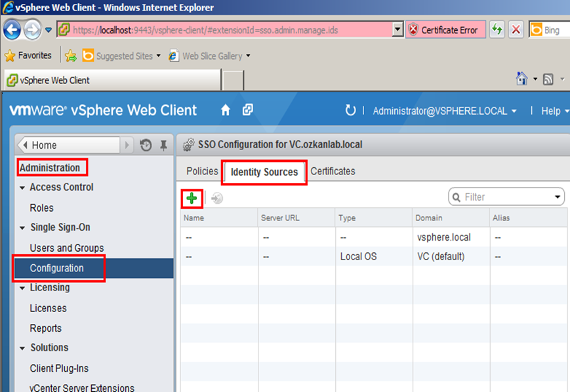Click the IE Home page house icon
The width and height of the screenshot is (570, 392).
(x=521, y=79)
